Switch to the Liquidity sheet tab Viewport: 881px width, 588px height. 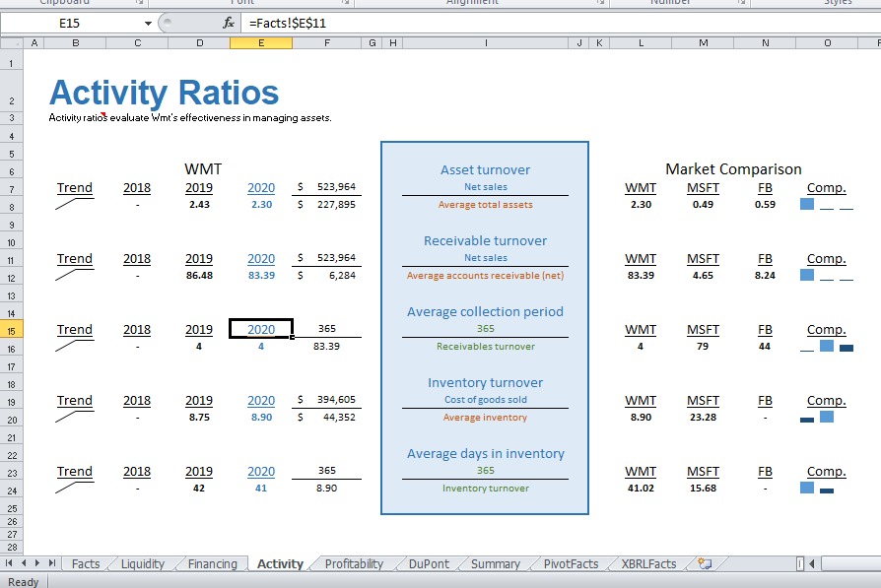pos(142,563)
